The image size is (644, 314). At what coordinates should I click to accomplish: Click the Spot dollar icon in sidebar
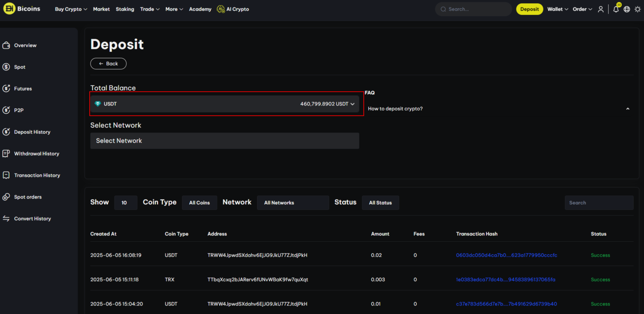point(6,67)
